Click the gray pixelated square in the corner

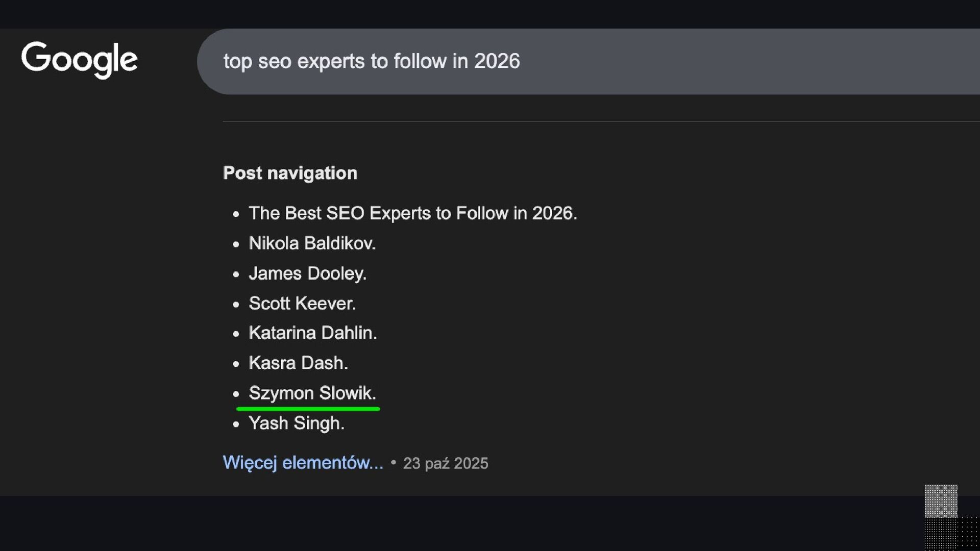tap(941, 501)
